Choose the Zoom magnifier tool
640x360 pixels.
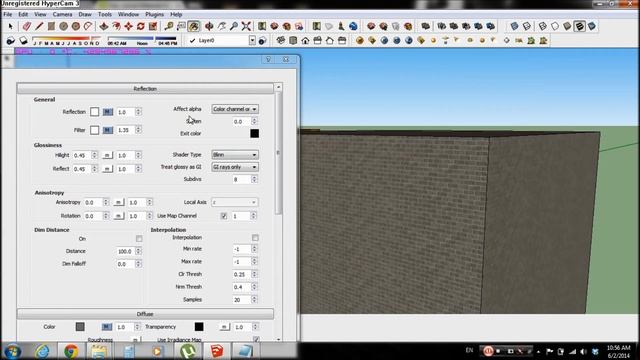point(233,27)
